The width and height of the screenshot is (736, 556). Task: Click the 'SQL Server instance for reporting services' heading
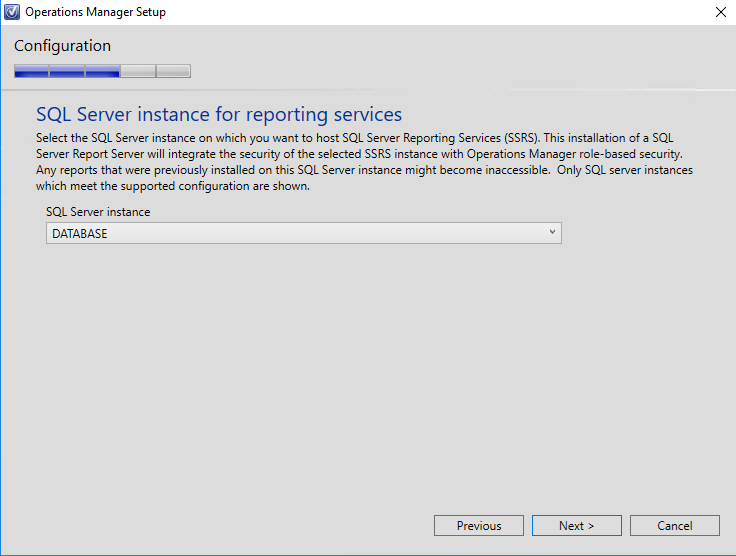click(x=219, y=114)
